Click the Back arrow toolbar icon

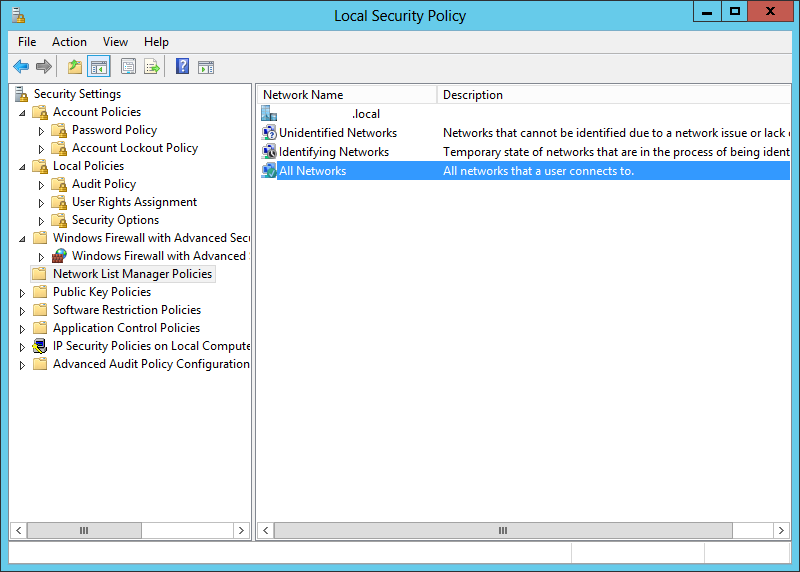click(21, 66)
